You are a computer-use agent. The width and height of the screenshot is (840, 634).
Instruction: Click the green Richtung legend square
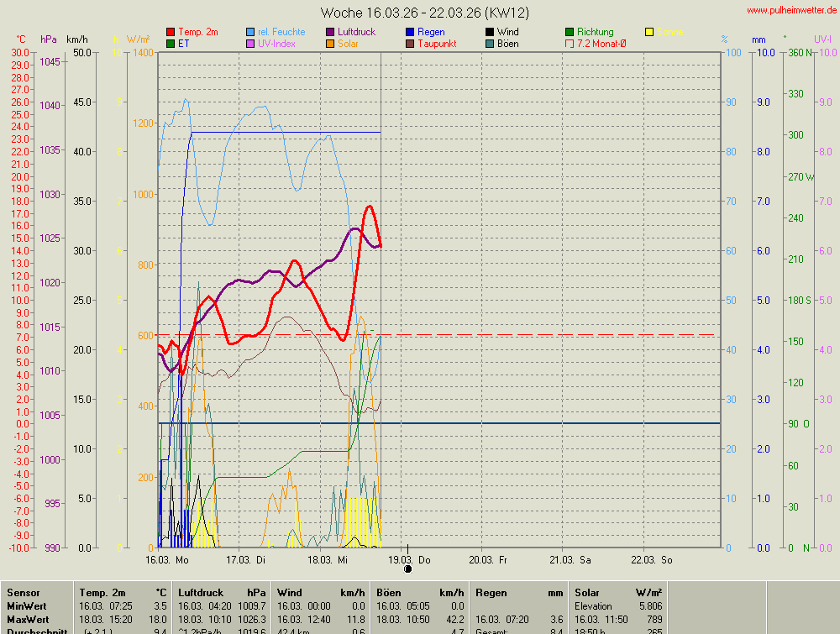(570, 32)
